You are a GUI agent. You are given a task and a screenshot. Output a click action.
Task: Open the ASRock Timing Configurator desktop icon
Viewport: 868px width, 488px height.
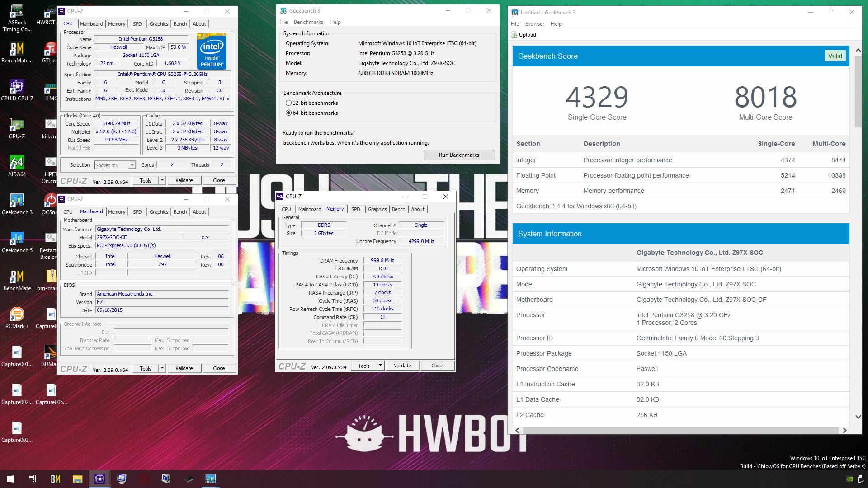(17, 18)
